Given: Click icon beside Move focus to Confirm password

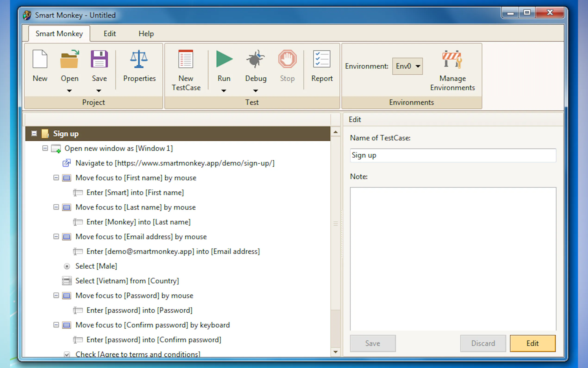Looking at the screenshot, I should (x=67, y=325).
